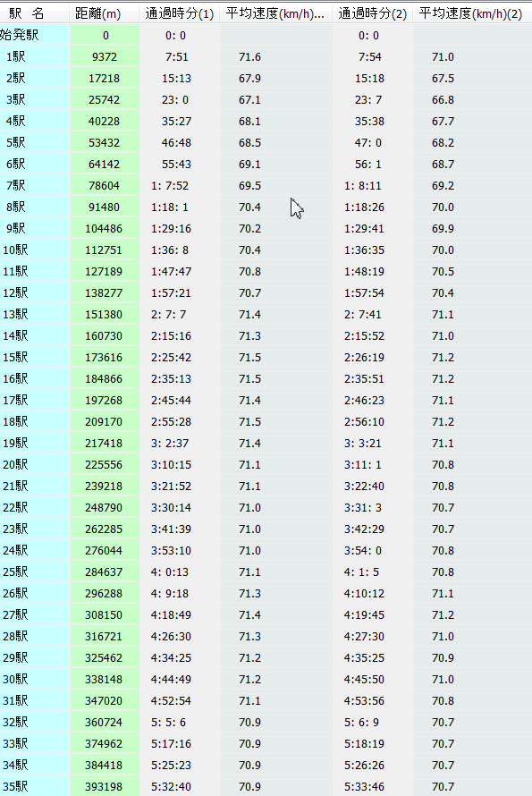Image resolution: width=532 pixels, height=796 pixels.
Task: Select distance 151380 for 13駅
Action: pos(104,314)
